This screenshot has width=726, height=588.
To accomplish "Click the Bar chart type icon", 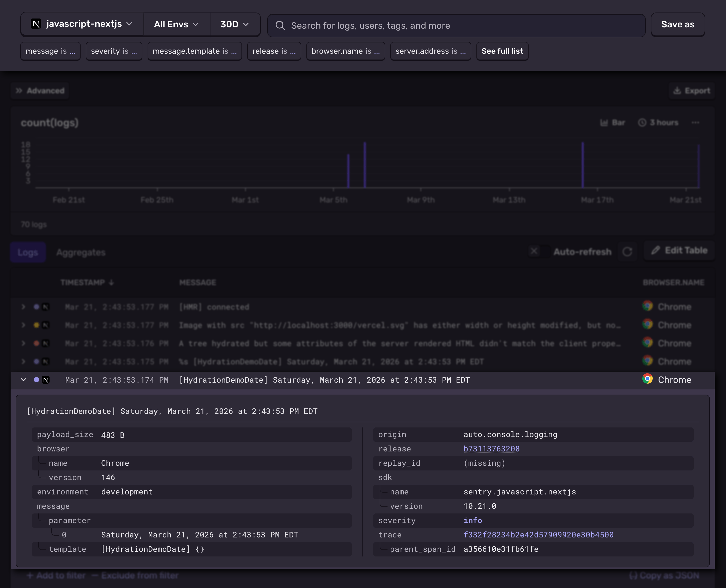I will [604, 123].
